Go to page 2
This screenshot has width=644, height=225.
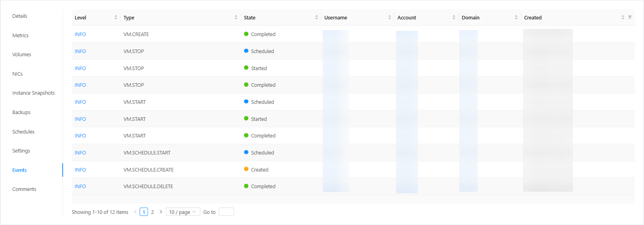coord(152,212)
